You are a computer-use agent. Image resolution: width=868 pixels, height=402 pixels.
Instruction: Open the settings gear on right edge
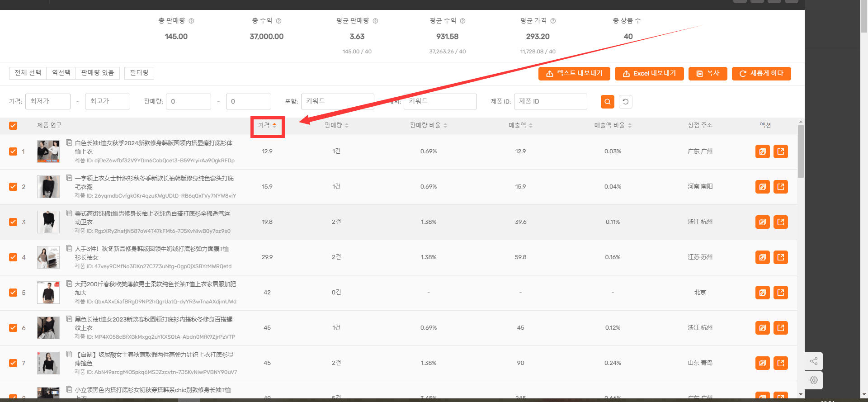pos(814,380)
